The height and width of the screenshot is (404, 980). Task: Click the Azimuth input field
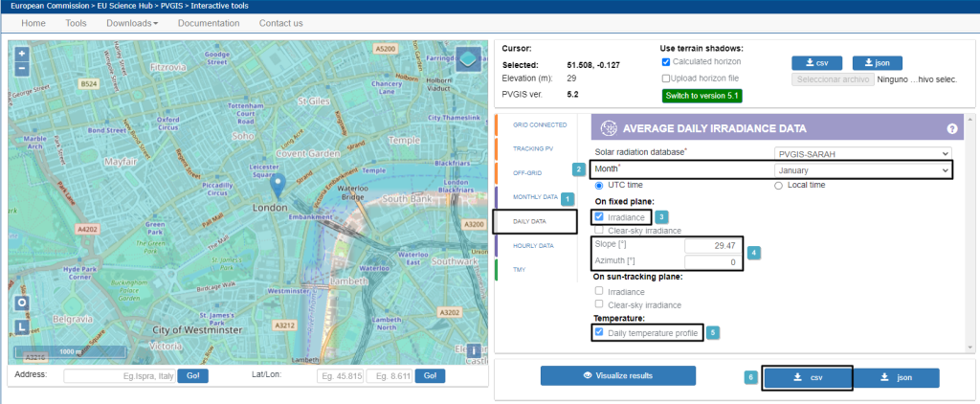[x=713, y=262]
